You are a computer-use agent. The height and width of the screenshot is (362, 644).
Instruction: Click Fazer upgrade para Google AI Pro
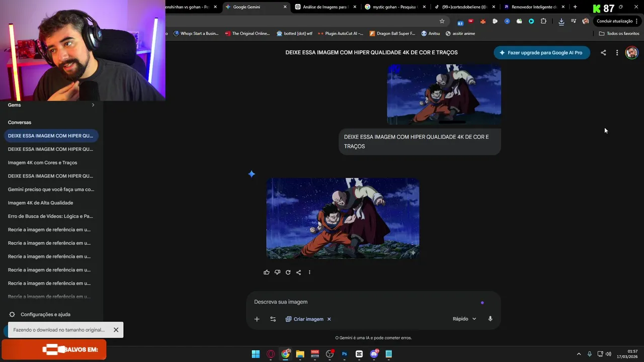pyautogui.click(x=542, y=52)
